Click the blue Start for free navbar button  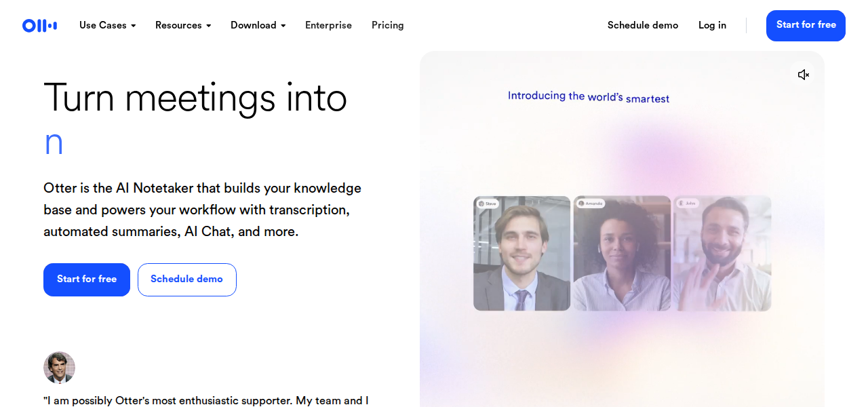click(806, 26)
